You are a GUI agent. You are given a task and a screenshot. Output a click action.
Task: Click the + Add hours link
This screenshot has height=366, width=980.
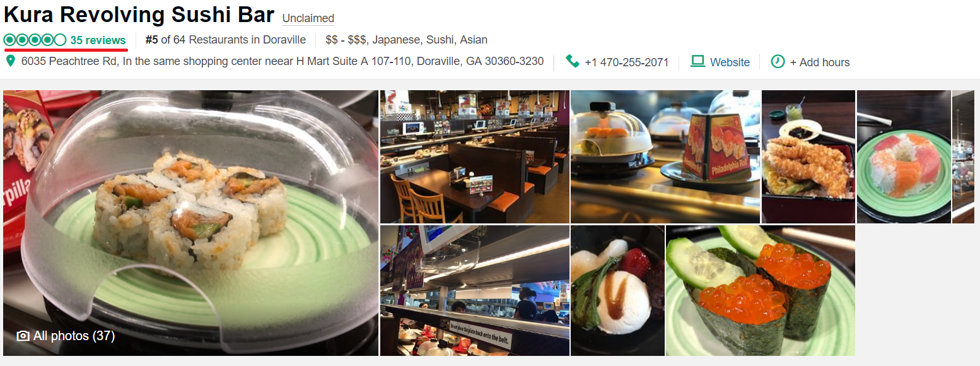tap(820, 62)
